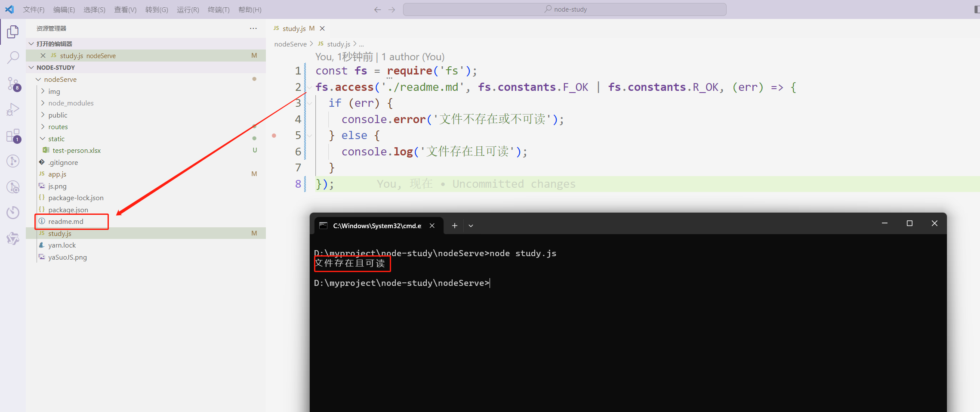Open the Explorer view in activity bar
Screen dimensions: 980x412
click(13, 32)
